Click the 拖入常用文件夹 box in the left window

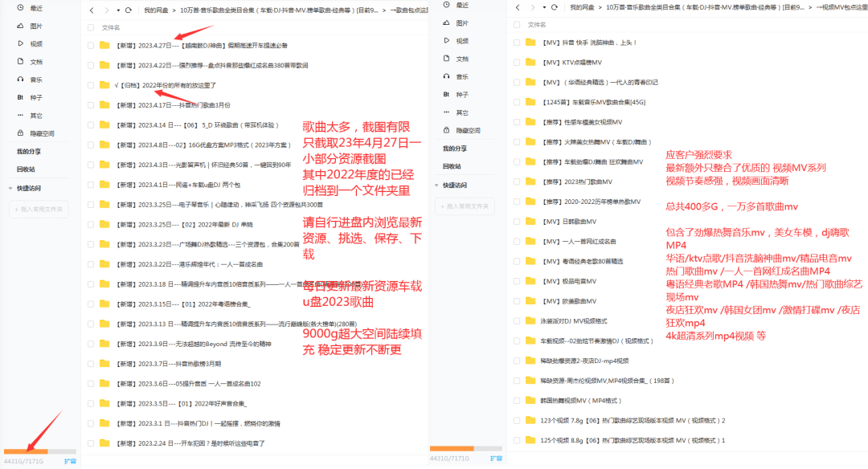(40, 209)
